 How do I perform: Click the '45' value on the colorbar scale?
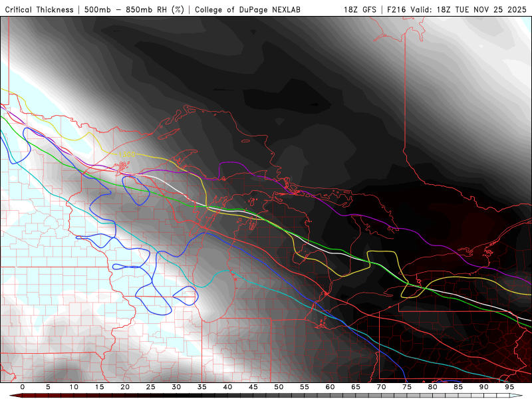[253, 387]
